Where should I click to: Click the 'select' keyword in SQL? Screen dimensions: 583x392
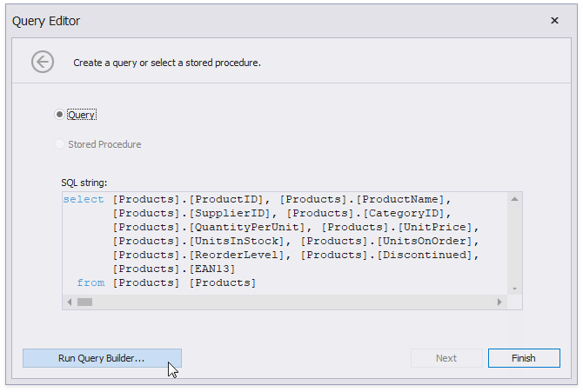pos(84,200)
